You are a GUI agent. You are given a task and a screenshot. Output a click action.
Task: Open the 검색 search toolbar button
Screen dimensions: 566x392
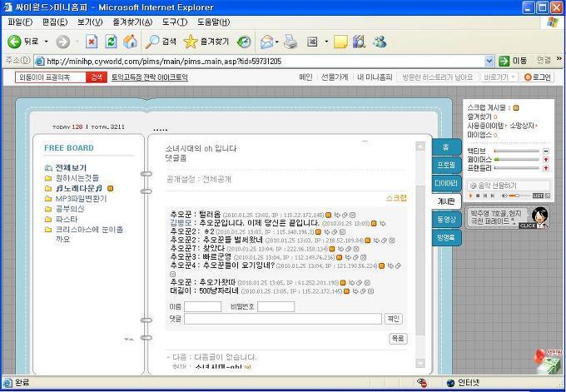coord(161,42)
